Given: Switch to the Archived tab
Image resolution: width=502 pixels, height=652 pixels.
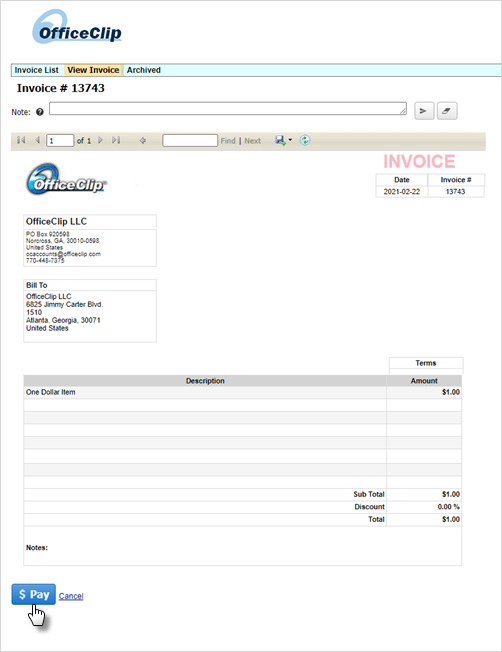Looking at the screenshot, I should pyautogui.click(x=143, y=70).
